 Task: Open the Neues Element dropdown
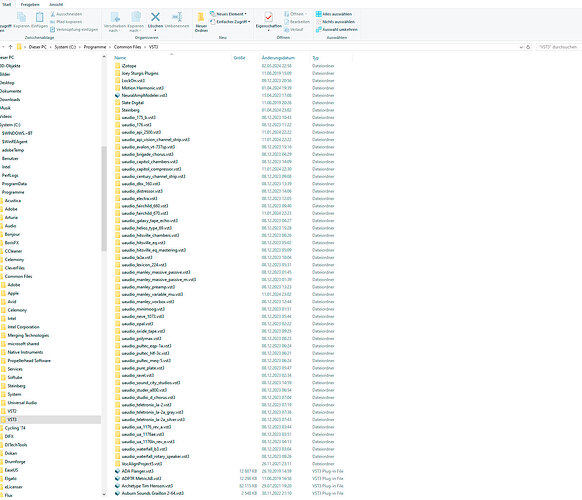click(228, 14)
